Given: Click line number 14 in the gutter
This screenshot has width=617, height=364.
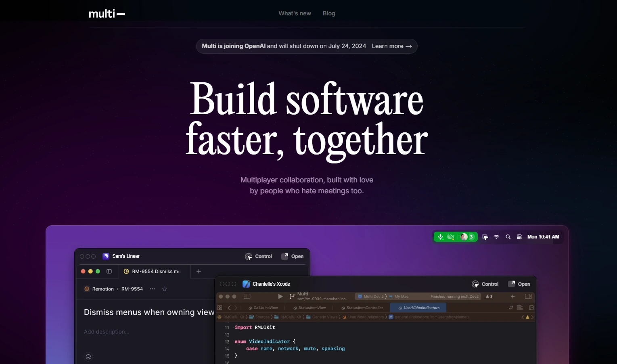Looking at the screenshot, I should [x=227, y=349].
